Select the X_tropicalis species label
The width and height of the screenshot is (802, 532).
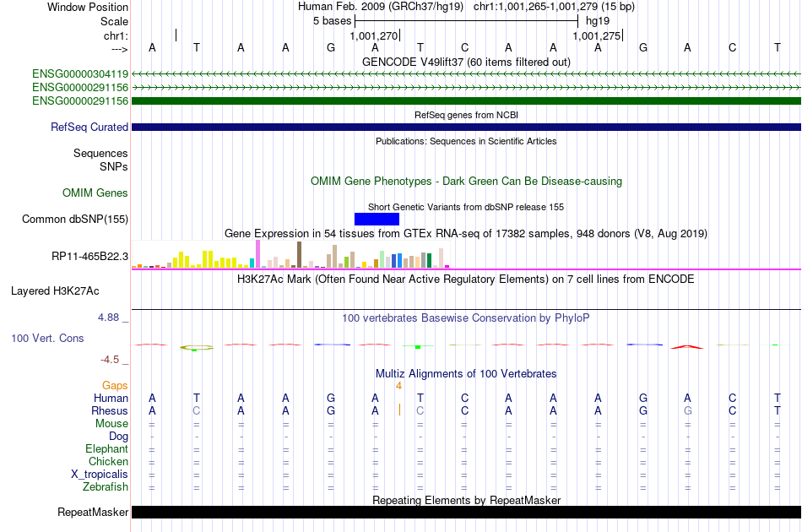pyautogui.click(x=100, y=475)
